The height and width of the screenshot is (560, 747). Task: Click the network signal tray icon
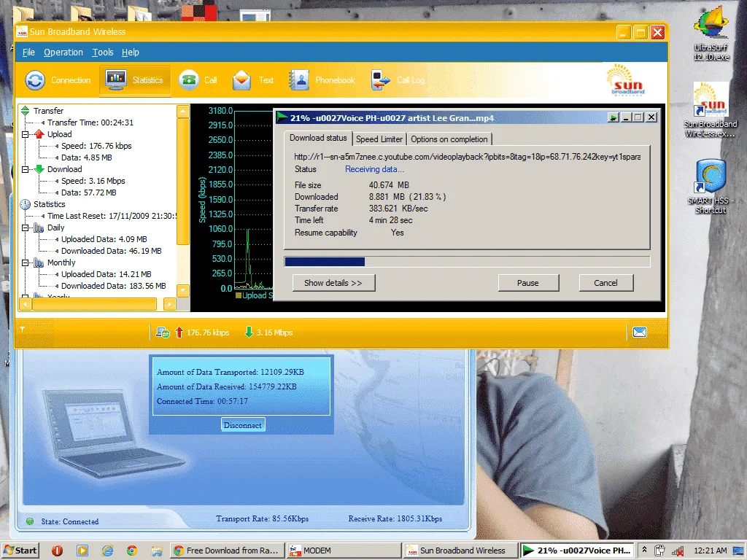[x=678, y=551]
